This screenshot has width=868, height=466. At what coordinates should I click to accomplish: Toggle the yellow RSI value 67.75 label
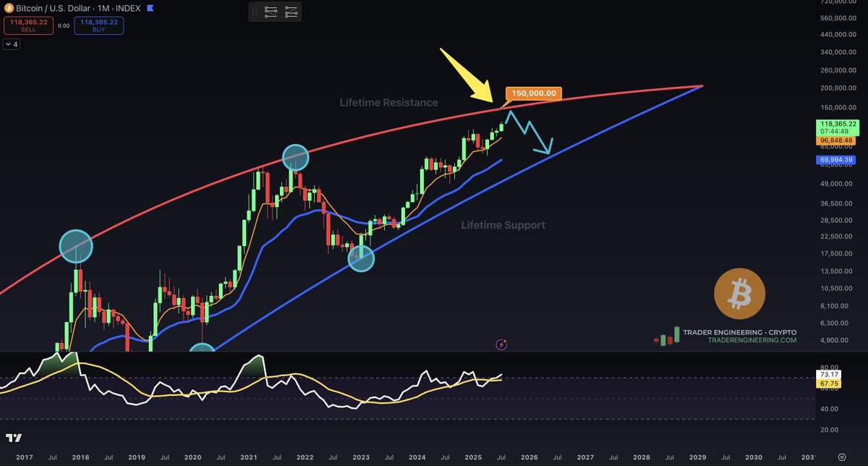[829, 385]
